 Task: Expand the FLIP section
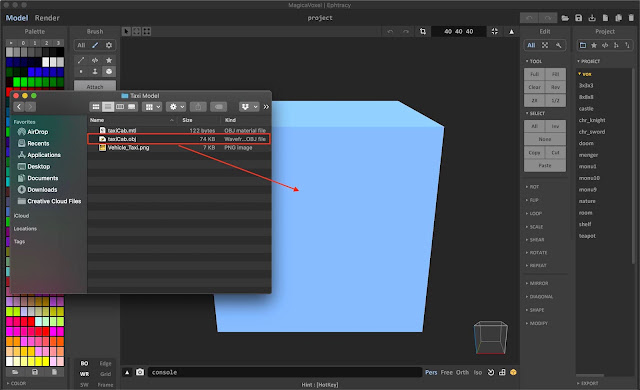(x=532, y=200)
